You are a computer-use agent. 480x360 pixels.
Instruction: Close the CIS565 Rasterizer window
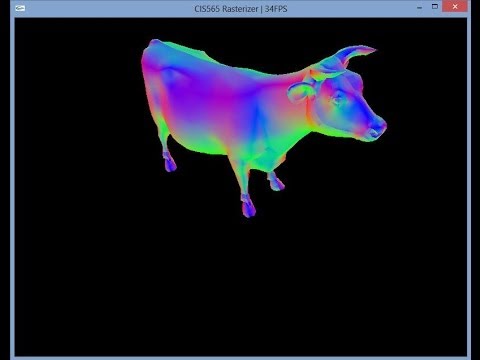pos(455,7)
